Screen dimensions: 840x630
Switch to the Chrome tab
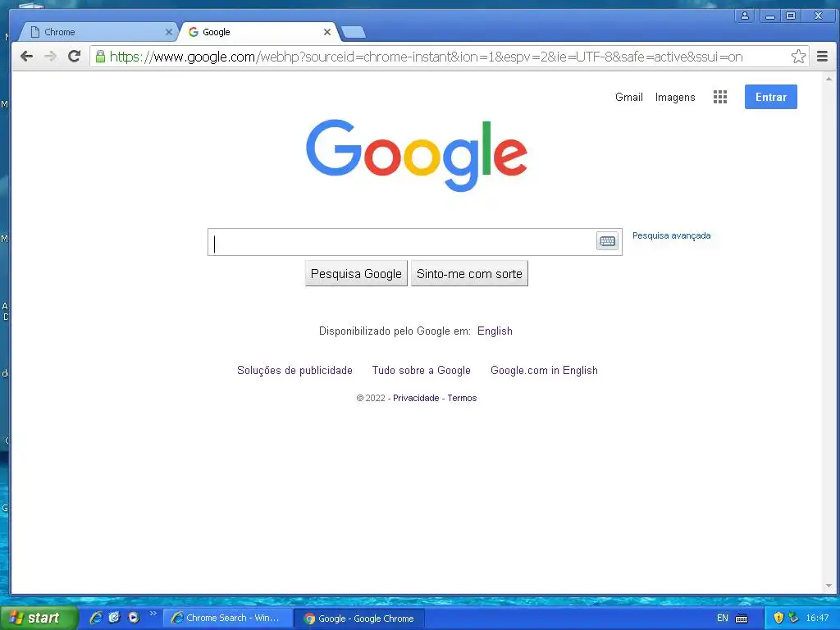pos(97,32)
